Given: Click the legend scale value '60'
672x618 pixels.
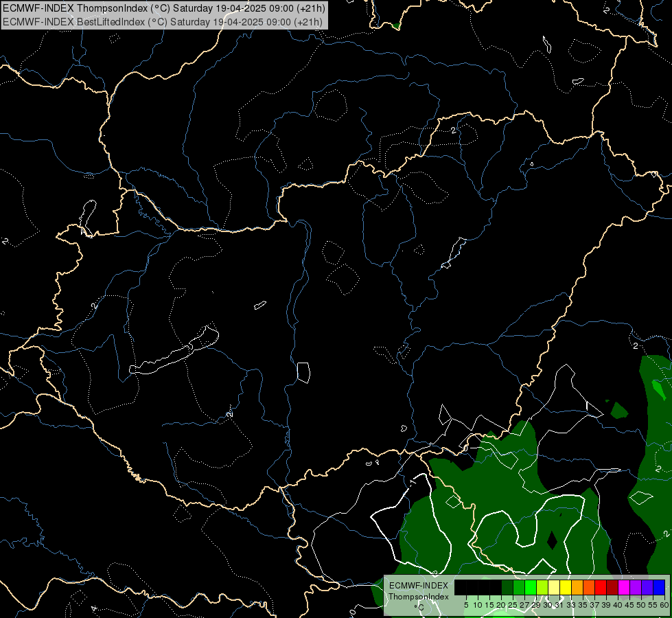Looking at the screenshot, I should (x=664, y=605).
